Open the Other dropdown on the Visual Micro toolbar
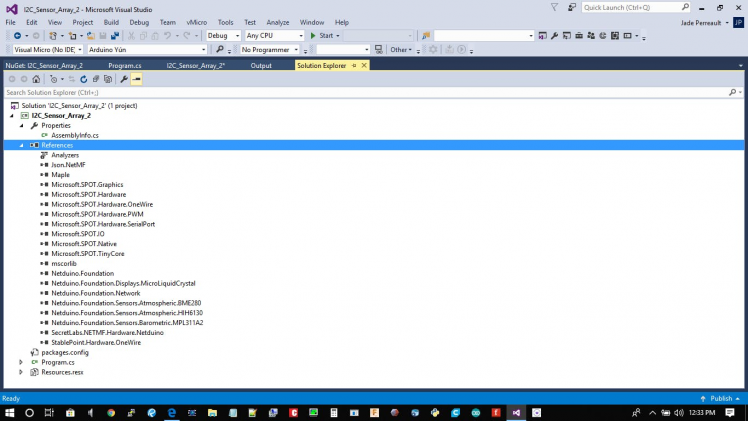Viewport: 748px width, 421px height. [401, 50]
